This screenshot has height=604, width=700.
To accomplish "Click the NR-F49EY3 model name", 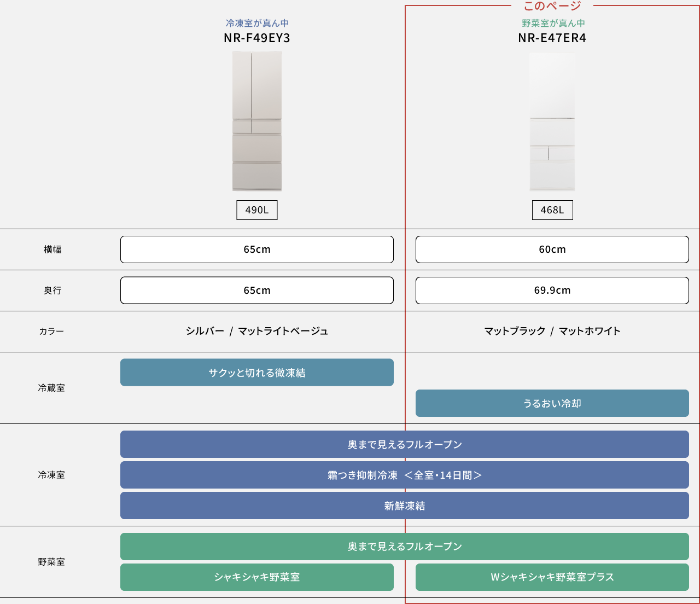I will click(257, 38).
